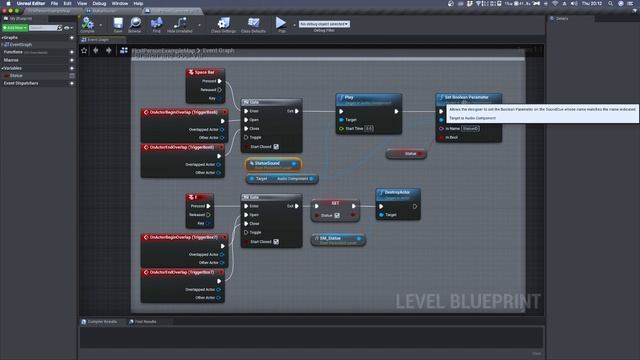Open the Play options dropdown arrow
Screen dimensions: 640x360
pos(294,25)
